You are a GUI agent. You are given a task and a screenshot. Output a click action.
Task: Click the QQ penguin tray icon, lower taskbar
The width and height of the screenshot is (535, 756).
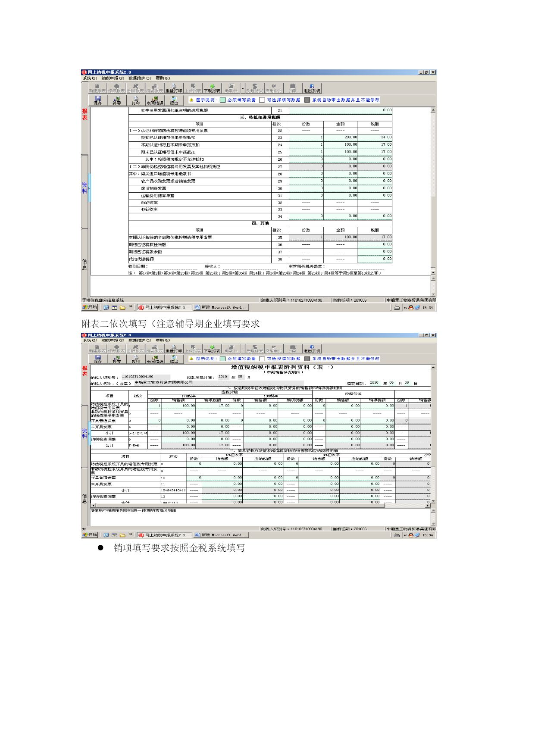click(x=411, y=535)
